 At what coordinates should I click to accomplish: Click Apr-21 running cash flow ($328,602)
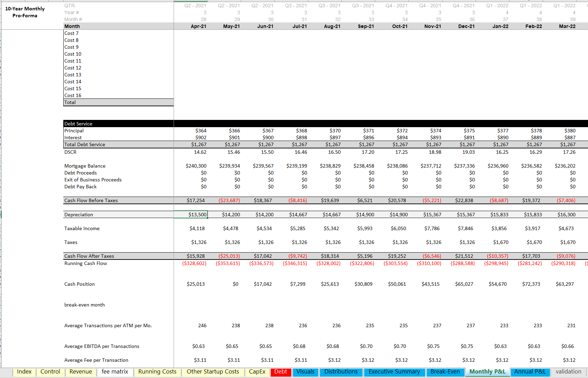click(x=194, y=263)
